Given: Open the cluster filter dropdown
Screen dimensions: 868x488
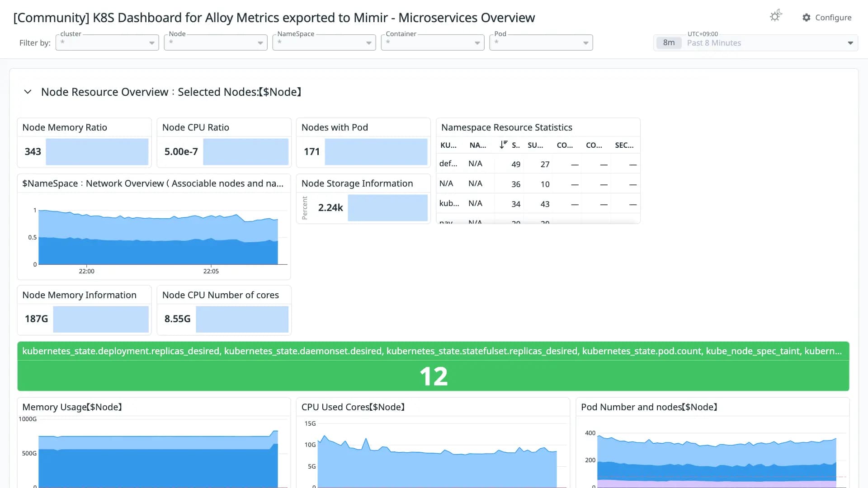Looking at the screenshot, I should (x=107, y=42).
